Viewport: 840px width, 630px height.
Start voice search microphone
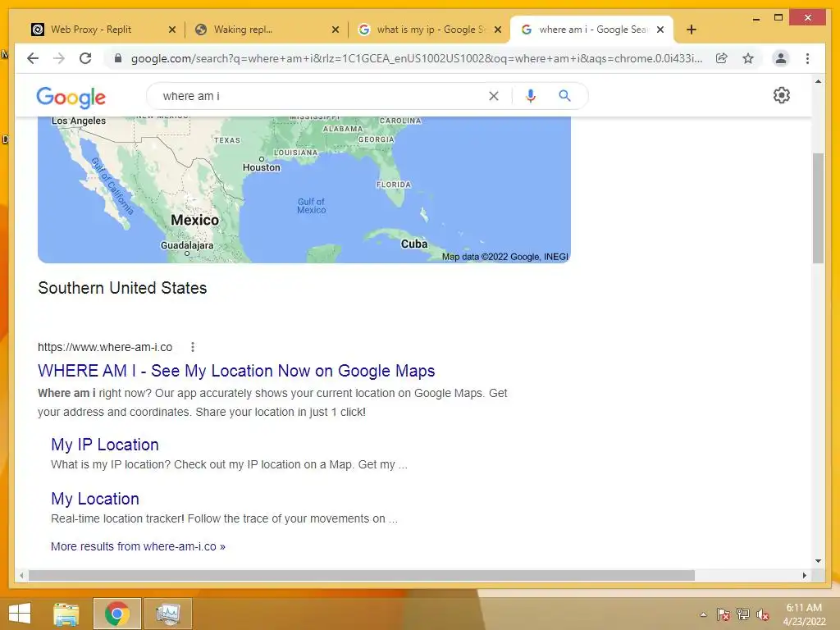tap(531, 96)
